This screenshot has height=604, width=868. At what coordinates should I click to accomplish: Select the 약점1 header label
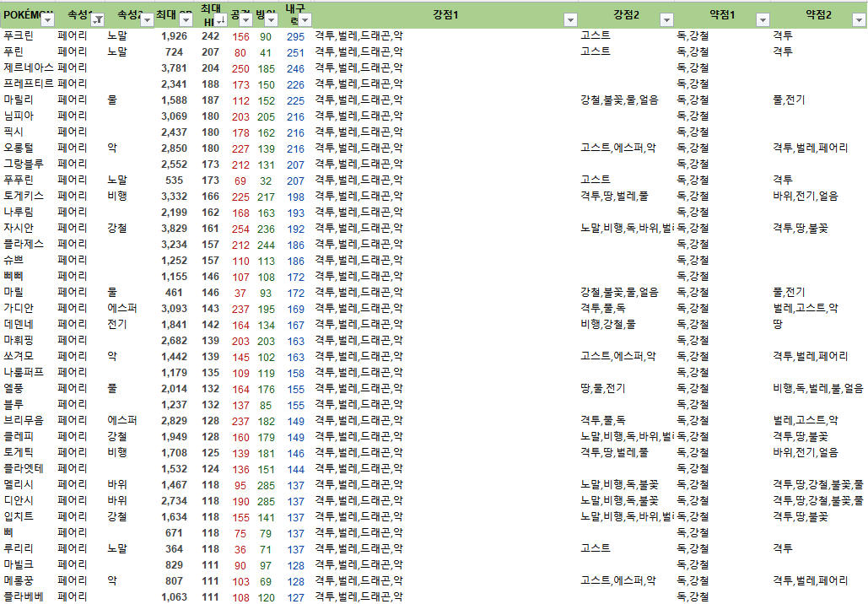click(722, 15)
